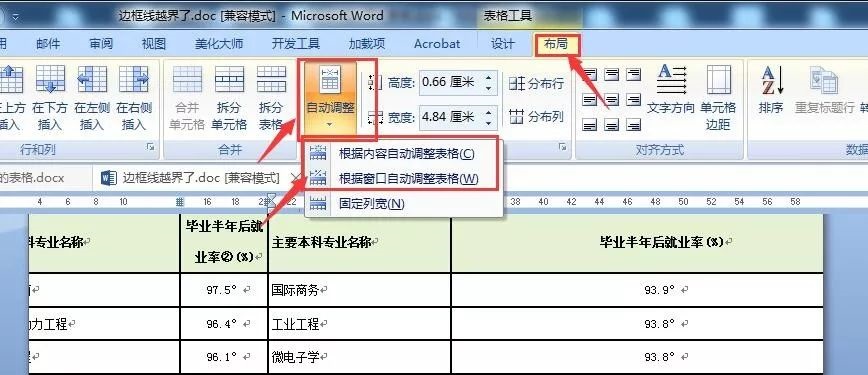
Task: Choose 固定列宽(N) menu item
Action: tap(404, 203)
